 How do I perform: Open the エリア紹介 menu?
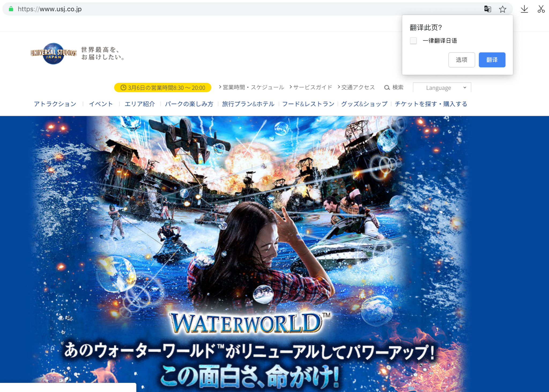[140, 104]
